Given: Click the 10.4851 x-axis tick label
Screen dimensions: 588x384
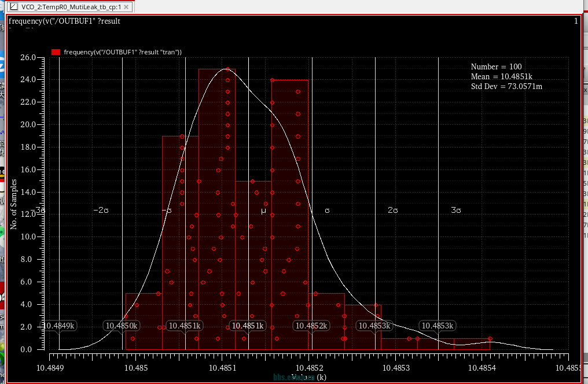Looking at the screenshot, I should coord(222,368).
